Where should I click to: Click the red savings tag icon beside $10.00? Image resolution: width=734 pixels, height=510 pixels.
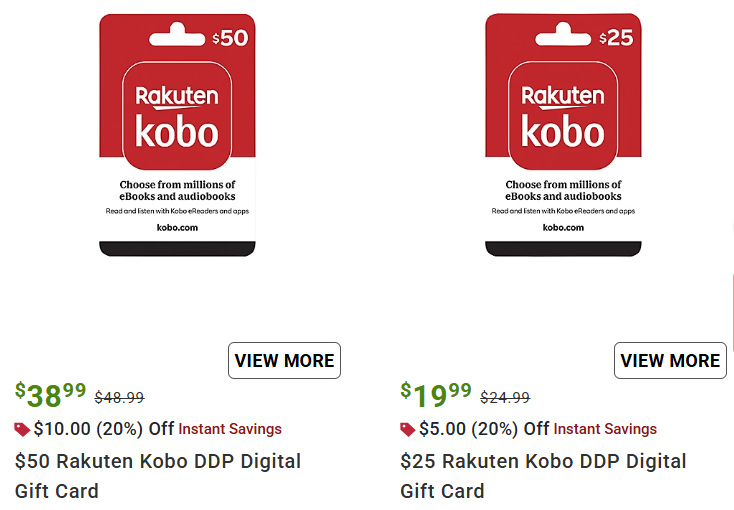pyautogui.click(x=22, y=430)
